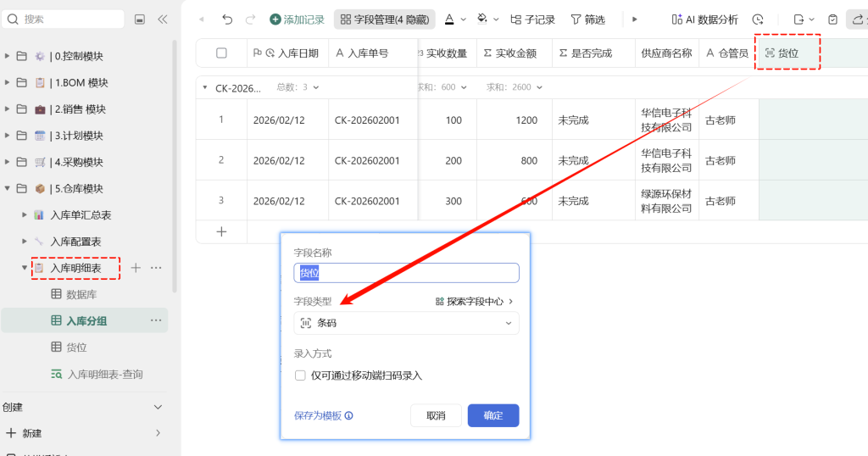Click the 入库日期 column header
Image resolution: width=868 pixels, height=456 pixels.
[x=288, y=53]
